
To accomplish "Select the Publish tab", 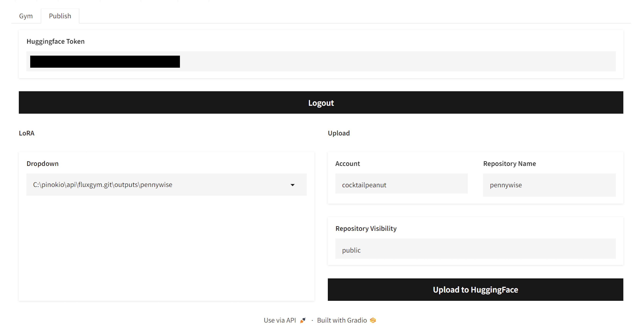I will pyautogui.click(x=60, y=16).
